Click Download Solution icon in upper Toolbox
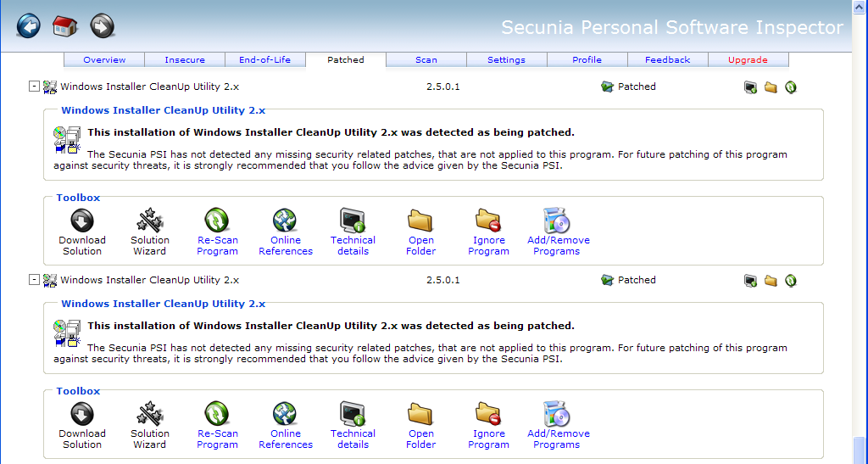The width and height of the screenshot is (868, 464). (x=82, y=221)
